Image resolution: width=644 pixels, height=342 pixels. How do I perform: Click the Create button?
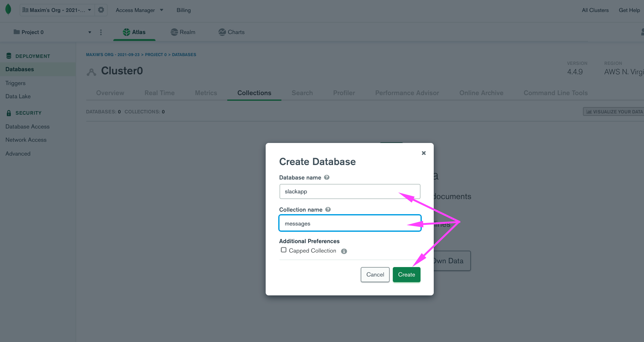pos(406,274)
